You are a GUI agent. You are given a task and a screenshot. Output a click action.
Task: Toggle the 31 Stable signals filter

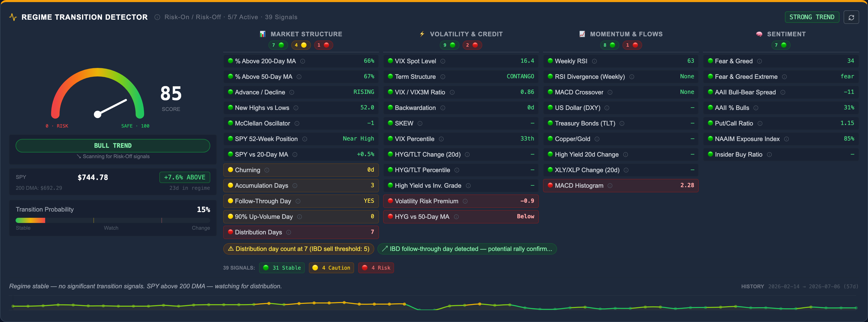pos(282,268)
